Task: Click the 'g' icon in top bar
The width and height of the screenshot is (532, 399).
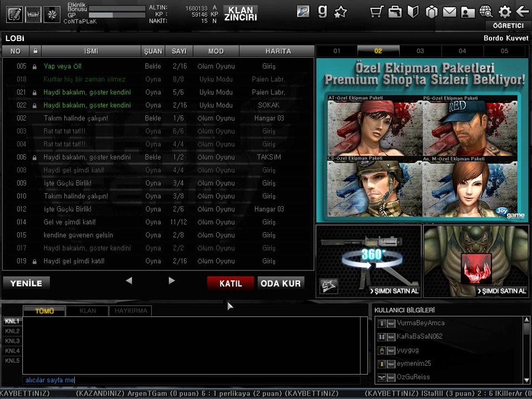Action: tap(323, 11)
